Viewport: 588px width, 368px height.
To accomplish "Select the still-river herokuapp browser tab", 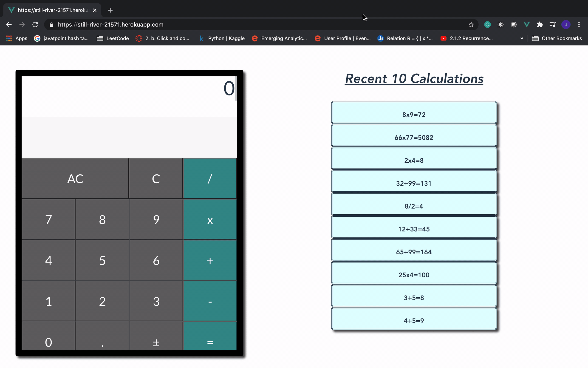I will coord(52,10).
